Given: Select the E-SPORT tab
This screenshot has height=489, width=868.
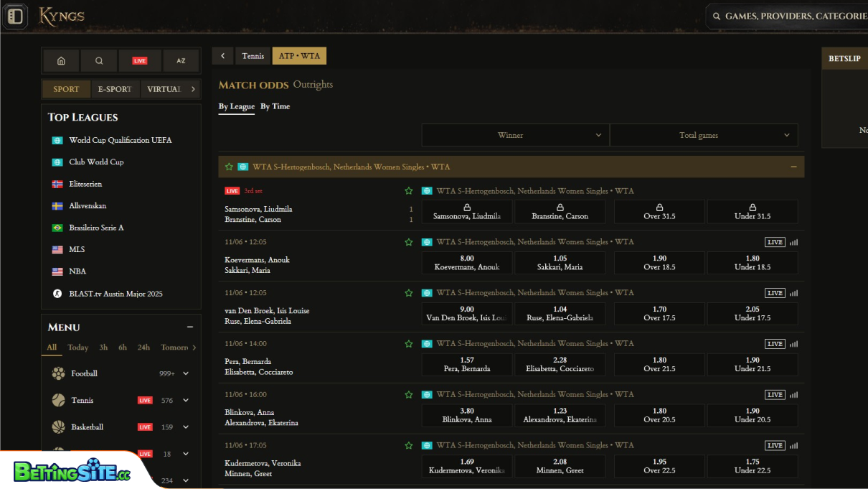Looking at the screenshot, I should [x=115, y=89].
